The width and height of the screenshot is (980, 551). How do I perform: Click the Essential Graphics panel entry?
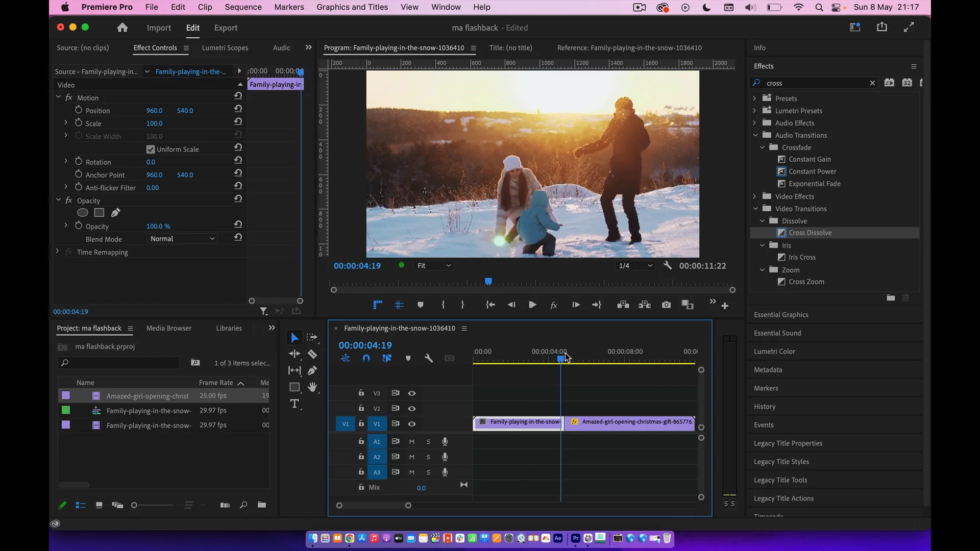(781, 314)
